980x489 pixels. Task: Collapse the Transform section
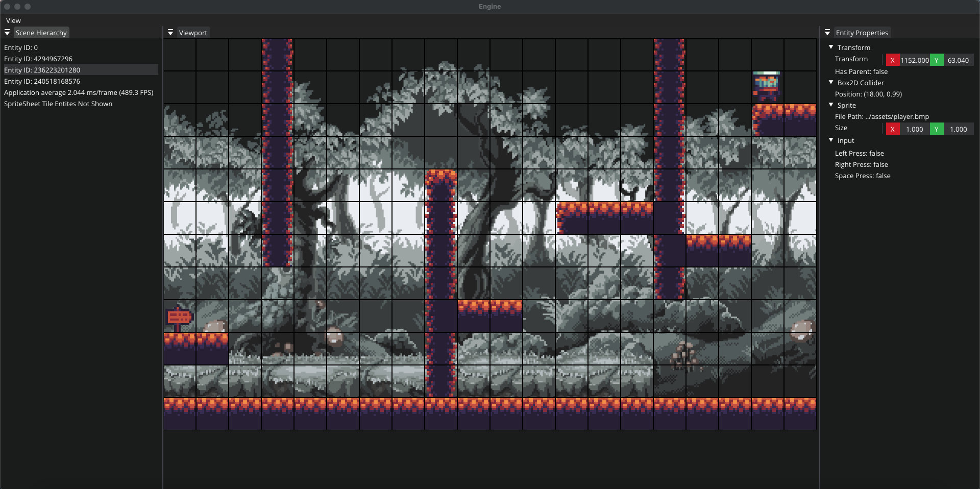tap(831, 47)
